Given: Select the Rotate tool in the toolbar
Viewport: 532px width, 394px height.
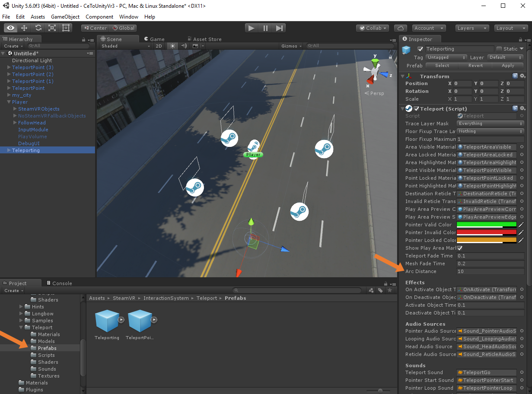Looking at the screenshot, I should (38, 28).
